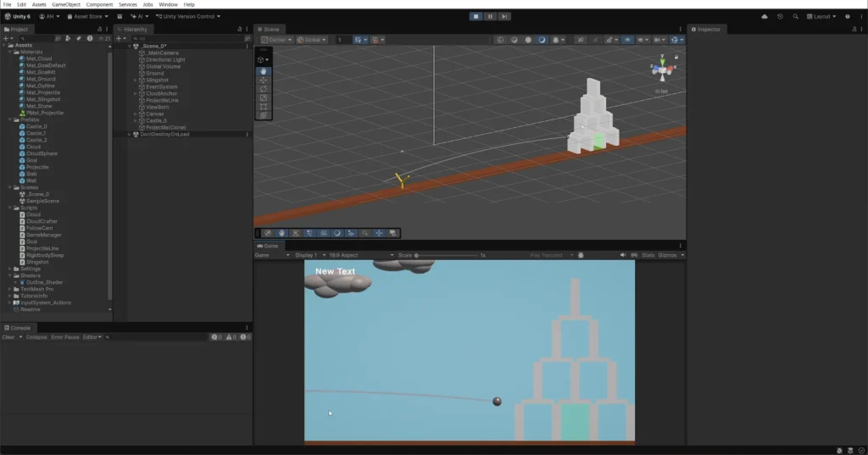Open the Display 1 dropdown
868x455 pixels.
310,255
